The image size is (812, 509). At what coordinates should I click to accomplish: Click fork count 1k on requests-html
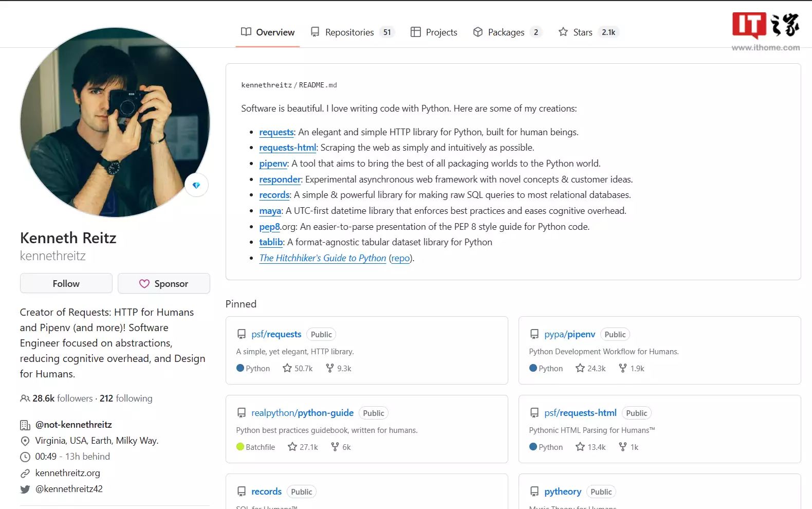(629, 447)
